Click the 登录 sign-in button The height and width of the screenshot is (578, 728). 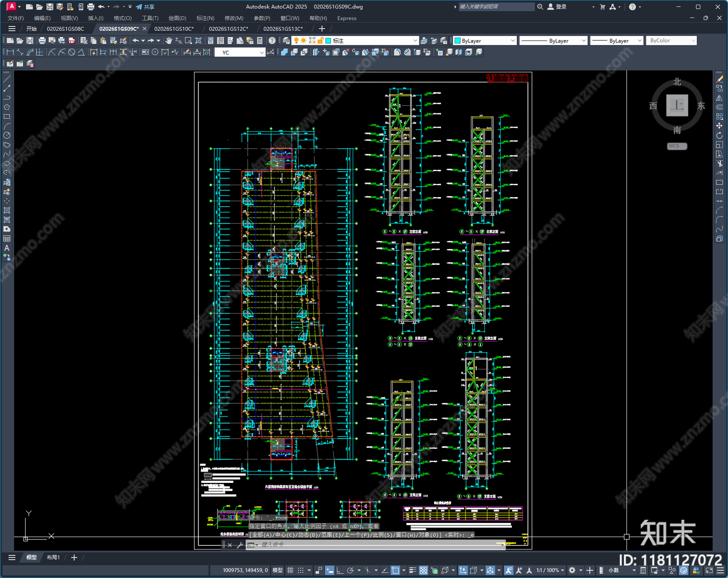[x=557, y=7]
